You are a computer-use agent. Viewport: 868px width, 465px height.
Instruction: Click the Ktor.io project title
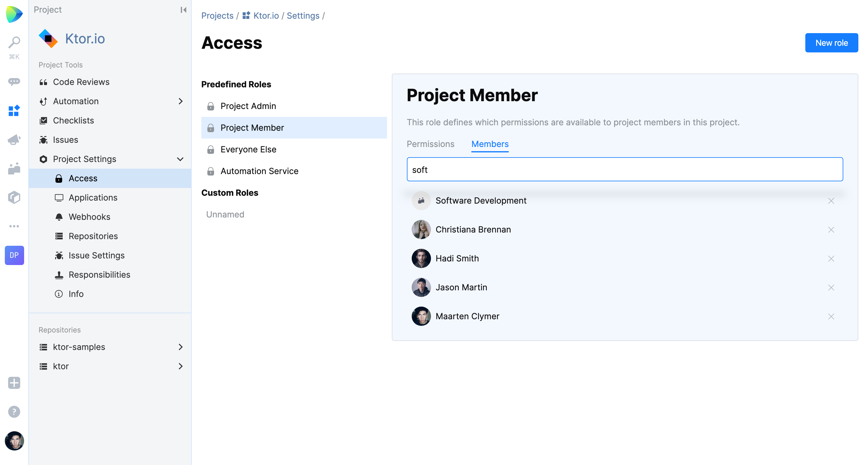coord(85,39)
